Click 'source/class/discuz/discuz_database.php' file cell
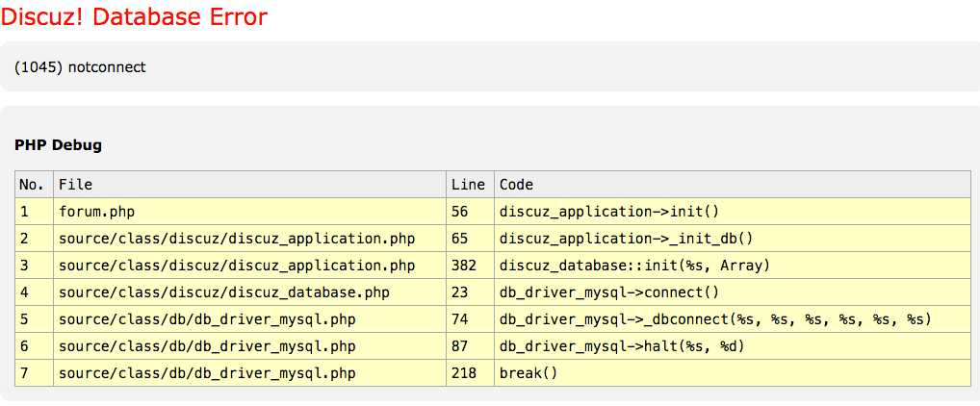This screenshot has height=406, width=980. [x=249, y=292]
